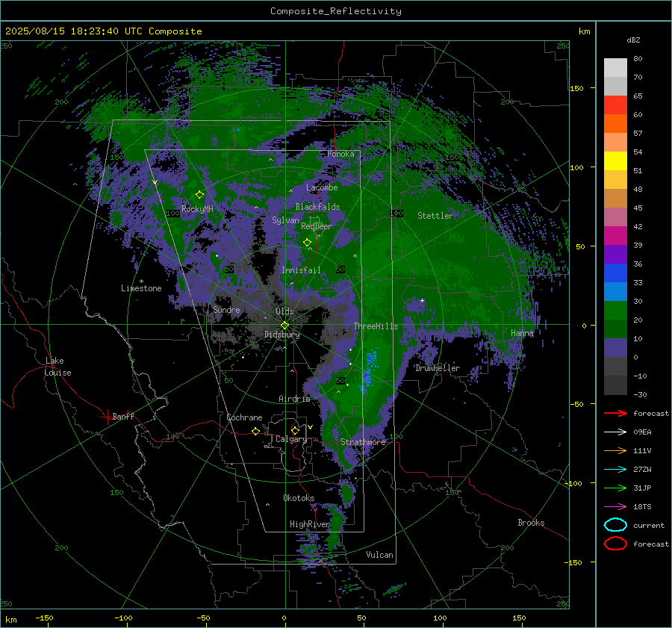Viewport: 672px width, 628px height.
Task: Click the slate swatch between 10 and 0 dBZ
Action: tap(615, 347)
